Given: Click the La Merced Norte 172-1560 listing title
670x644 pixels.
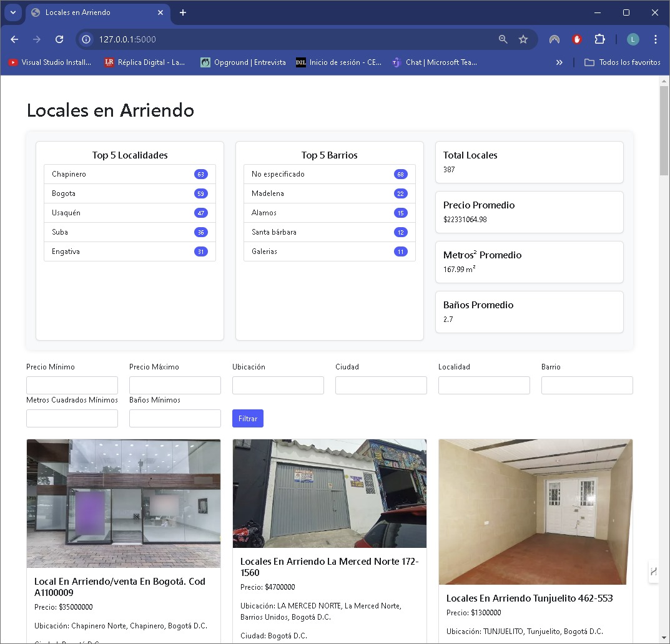Looking at the screenshot, I should click(x=330, y=567).
